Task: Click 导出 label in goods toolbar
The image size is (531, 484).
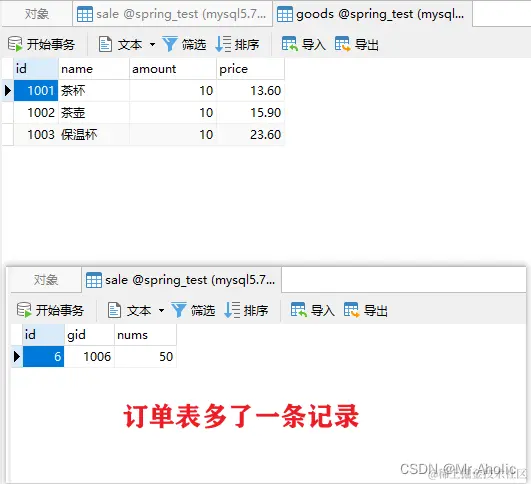Action: [366, 44]
